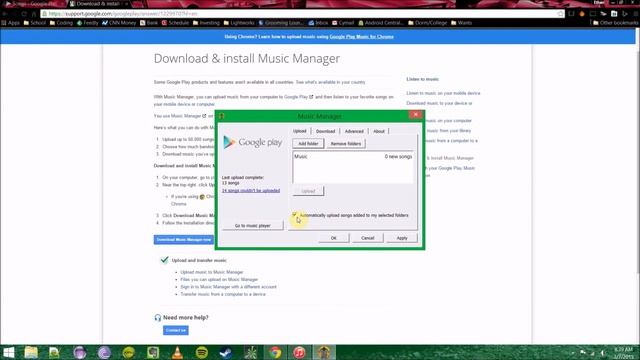Click Apply in Music Manager
The image size is (640, 360).
[402, 238]
